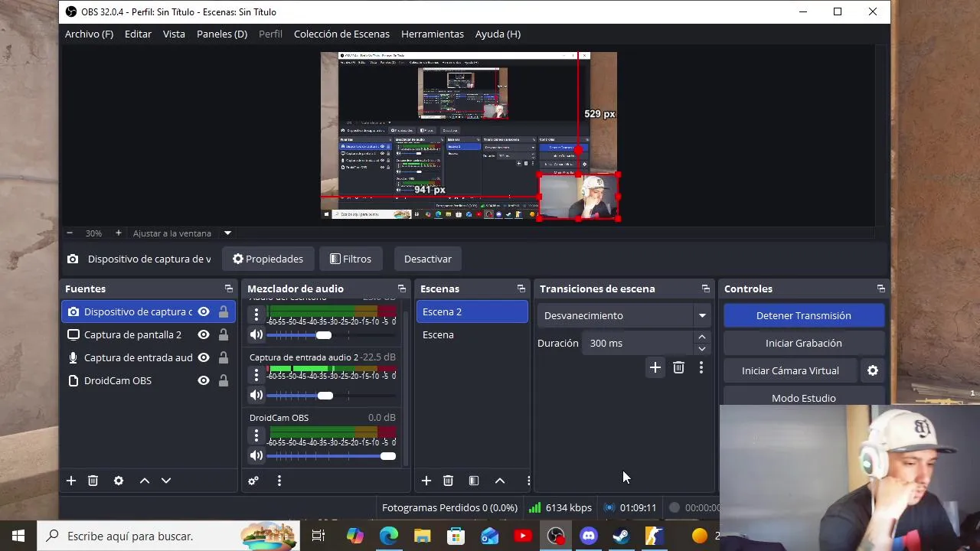Remove selected source with trash icon
The width and height of the screenshot is (980, 551).
93,481
